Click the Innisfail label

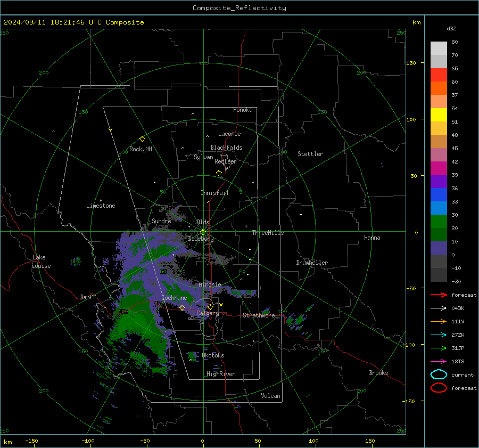[x=214, y=193]
